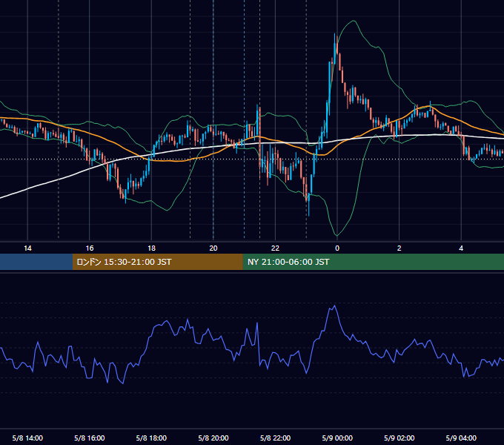Screen dimensions: 504x445
Task: Click the 5/8 22:00 time label
Action: [275, 438]
